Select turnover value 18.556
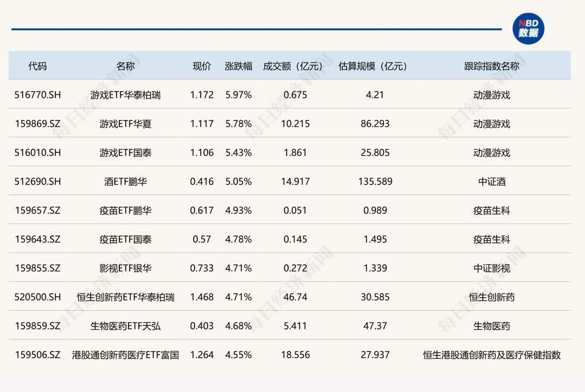The height and width of the screenshot is (392, 585). pos(295,355)
